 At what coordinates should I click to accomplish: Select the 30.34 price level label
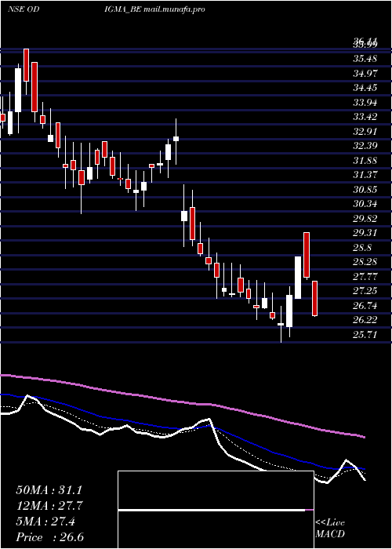[365, 204]
